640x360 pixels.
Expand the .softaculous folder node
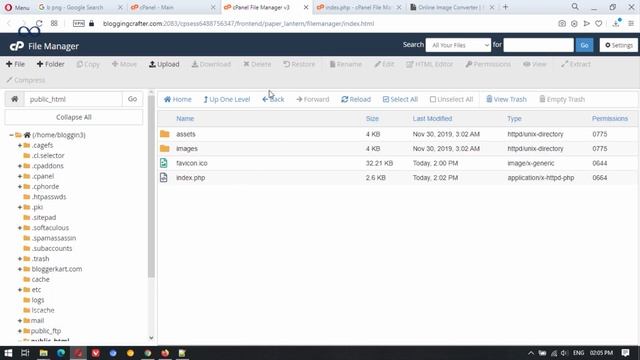20,228
